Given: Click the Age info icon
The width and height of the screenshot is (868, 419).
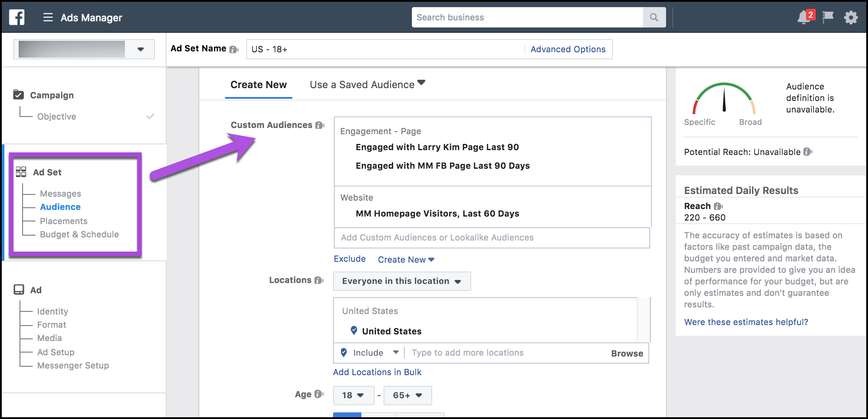Looking at the screenshot, I should click(x=318, y=393).
